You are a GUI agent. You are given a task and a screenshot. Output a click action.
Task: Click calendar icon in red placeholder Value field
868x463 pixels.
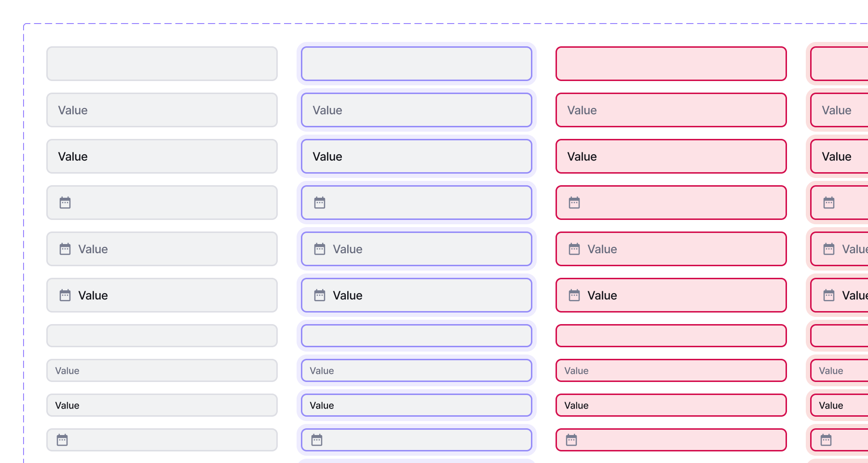[574, 249]
